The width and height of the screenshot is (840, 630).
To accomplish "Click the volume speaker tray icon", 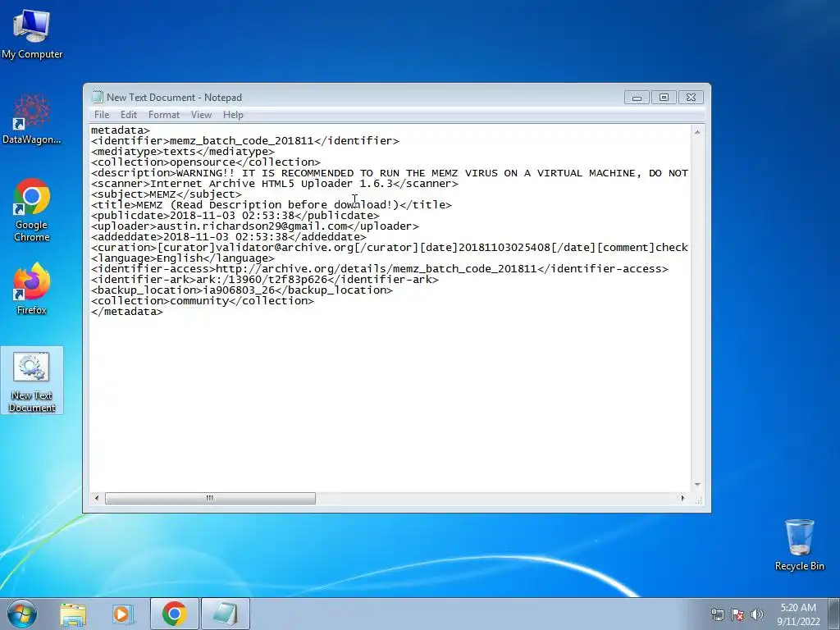I will point(757,614).
